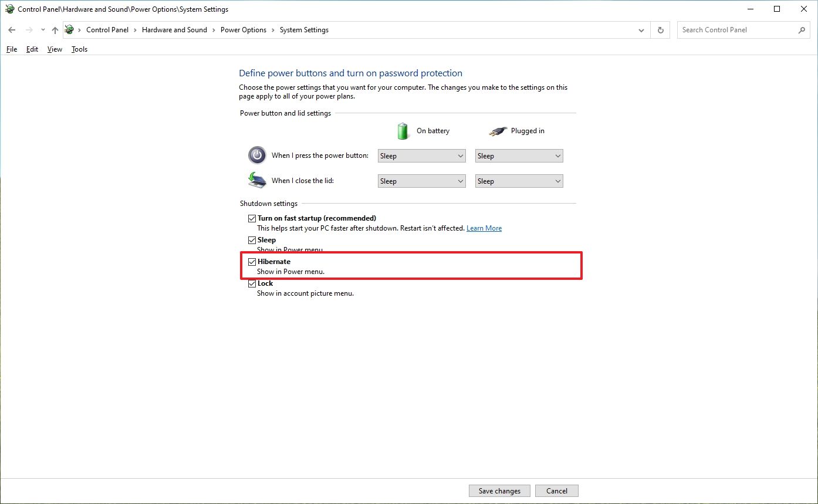The width and height of the screenshot is (818, 504).
Task: Open power button On battery dropdown
Action: (422, 156)
